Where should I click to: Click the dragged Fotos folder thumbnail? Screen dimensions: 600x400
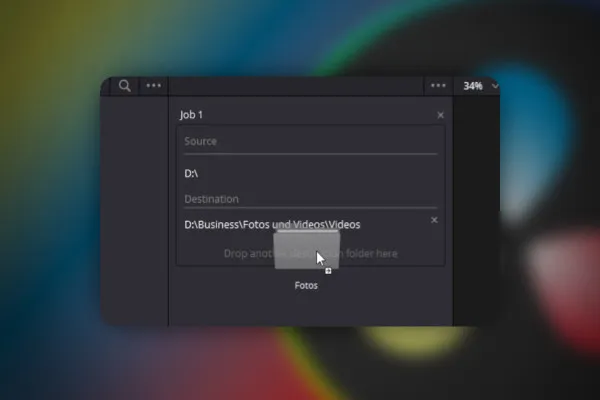tap(307, 250)
